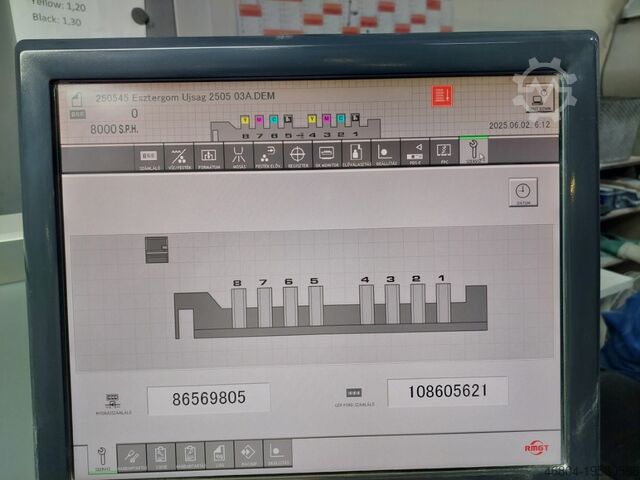
Task: Switch to the second bottom tab with pencil icon
Action: pyautogui.click(x=131, y=455)
